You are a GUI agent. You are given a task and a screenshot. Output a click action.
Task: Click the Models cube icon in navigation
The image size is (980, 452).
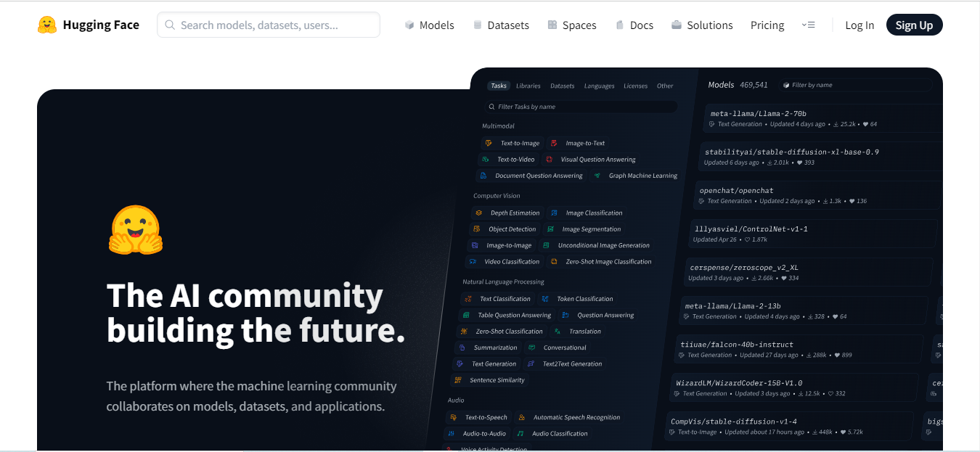tap(409, 25)
